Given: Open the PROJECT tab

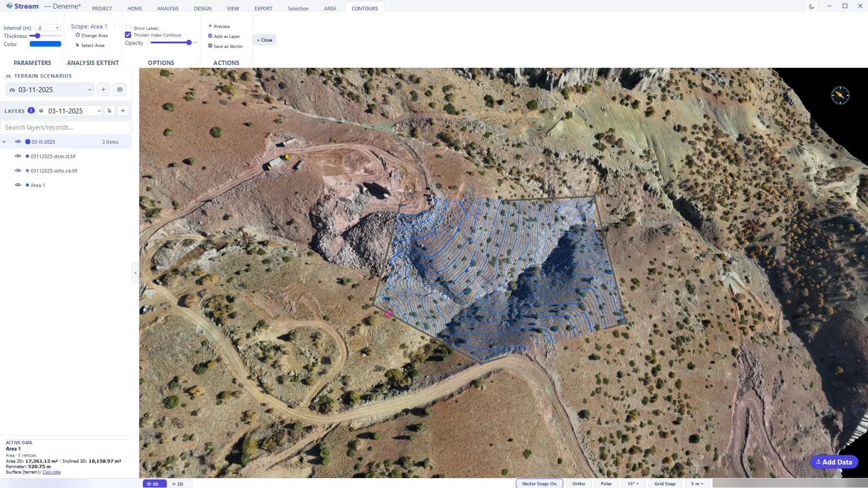Looking at the screenshot, I should [x=102, y=9].
